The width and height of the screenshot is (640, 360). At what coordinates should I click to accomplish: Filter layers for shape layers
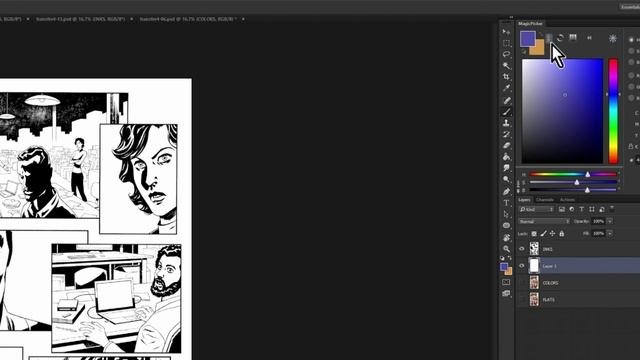point(592,209)
